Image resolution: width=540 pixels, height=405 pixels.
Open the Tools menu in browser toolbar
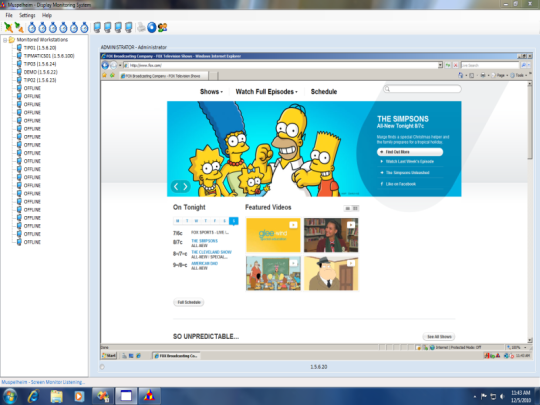pyautogui.click(x=519, y=75)
